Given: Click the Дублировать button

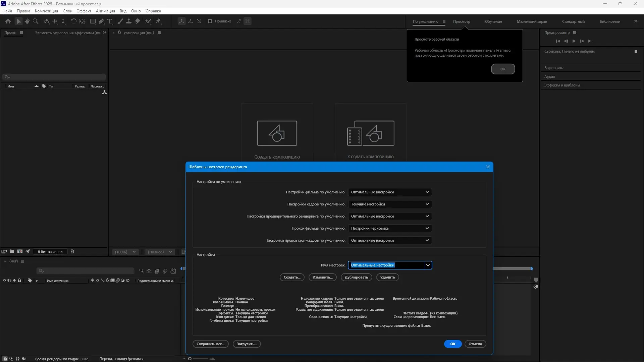Looking at the screenshot, I should pos(356,277).
